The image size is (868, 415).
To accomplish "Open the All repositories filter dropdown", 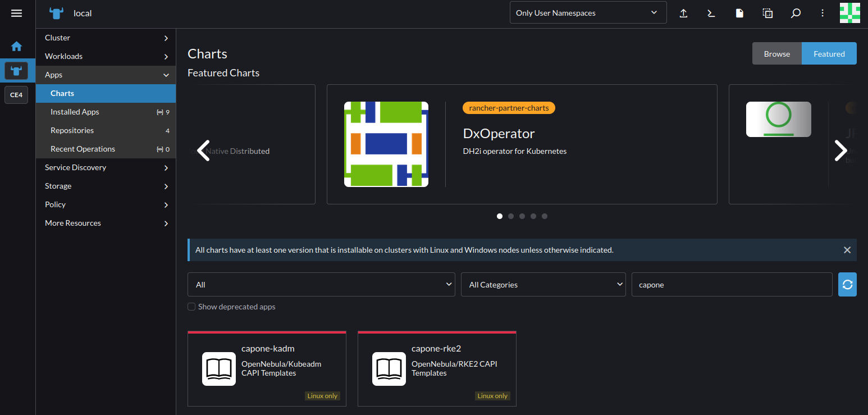I will point(321,285).
